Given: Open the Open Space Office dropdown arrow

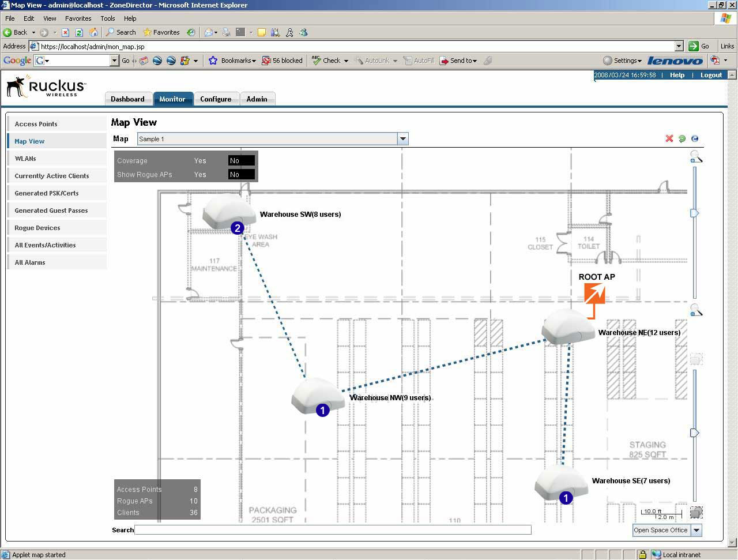Looking at the screenshot, I should pos(696,530).
